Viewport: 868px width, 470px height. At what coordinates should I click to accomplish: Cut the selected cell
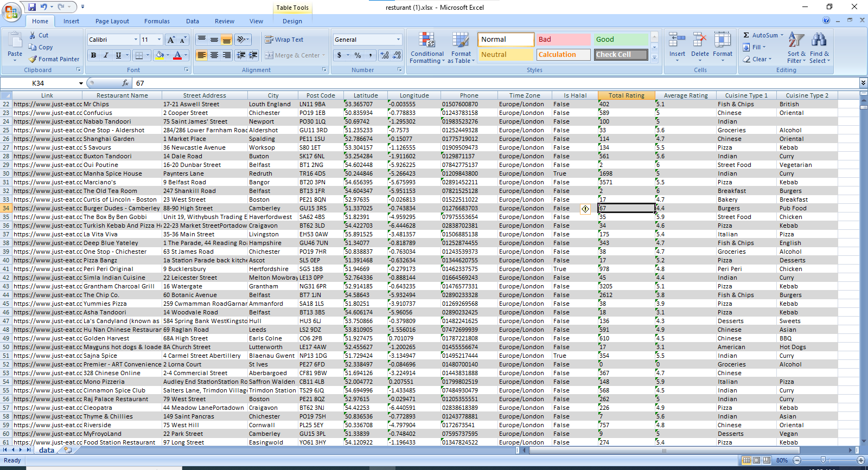39,35
